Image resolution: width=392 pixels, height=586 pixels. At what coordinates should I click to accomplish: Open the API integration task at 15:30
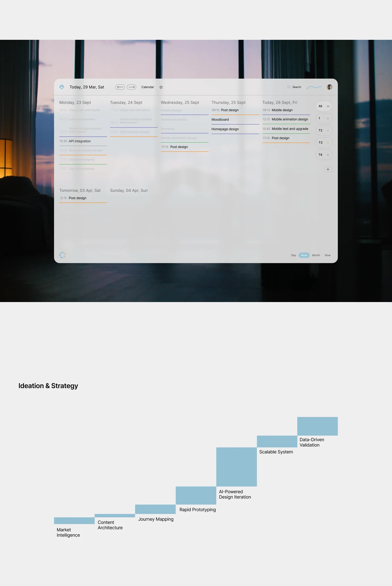(83, 141)
